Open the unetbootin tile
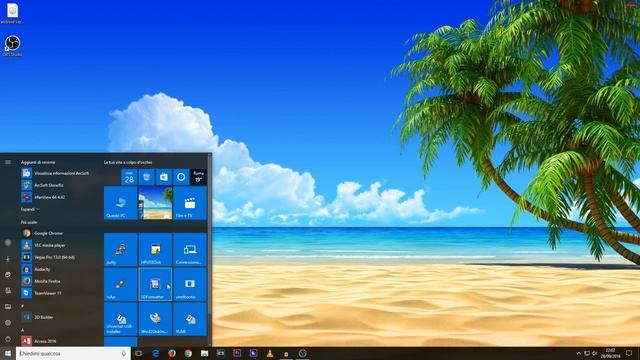This screenshot has width=640, height=360. [190, 284]
